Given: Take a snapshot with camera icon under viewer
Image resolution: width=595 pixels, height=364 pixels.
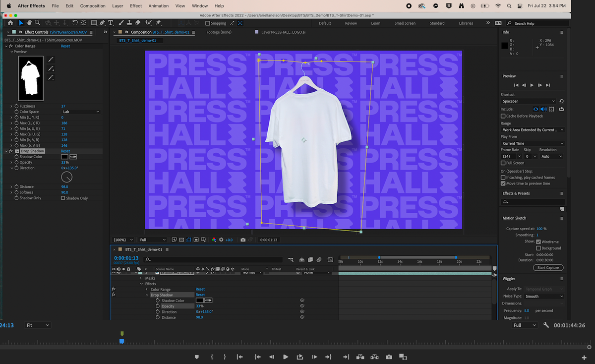Looking at the screenshot, I should point(243,240).
